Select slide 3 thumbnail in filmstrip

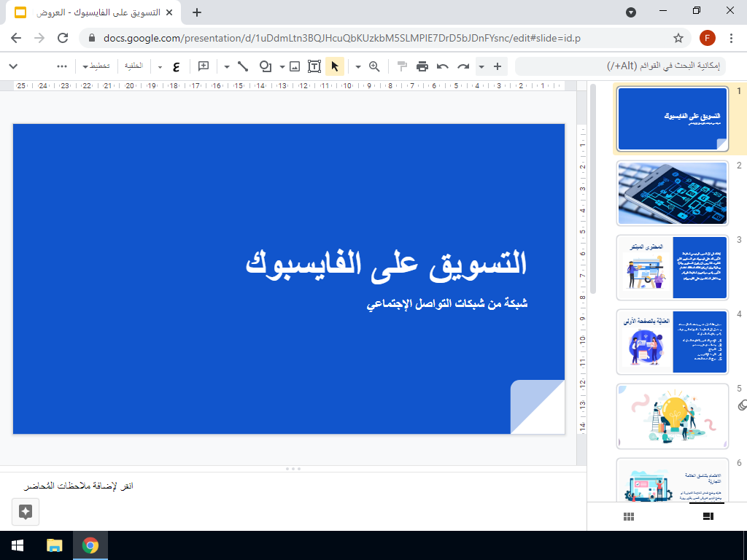[672, 267]
